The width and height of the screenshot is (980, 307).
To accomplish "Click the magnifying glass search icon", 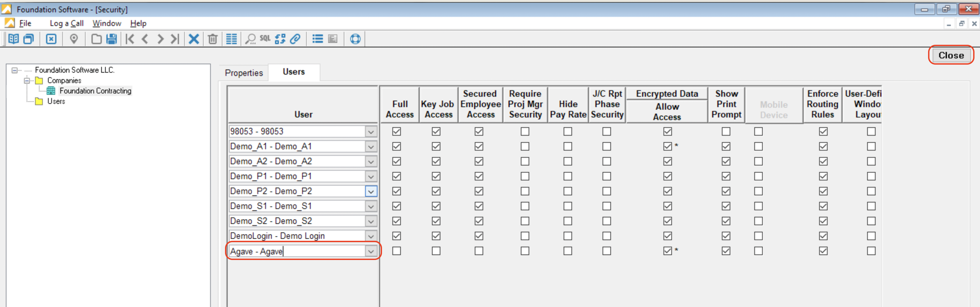I will [250, 39].
